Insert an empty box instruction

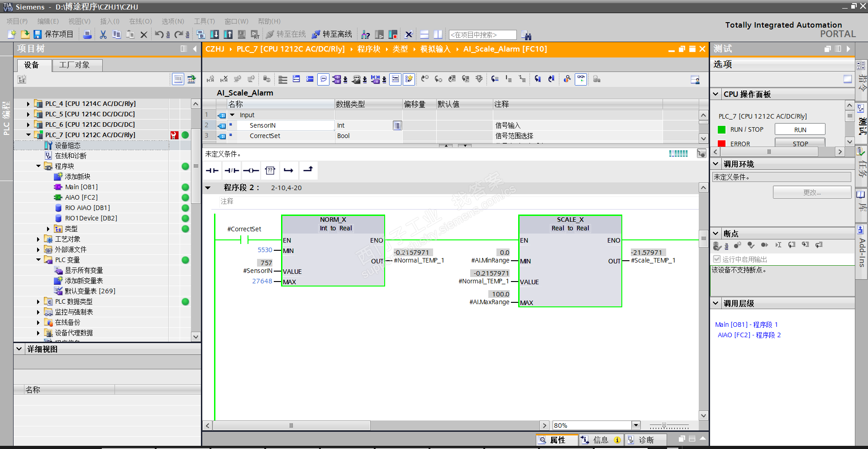(x=270, y=171)
